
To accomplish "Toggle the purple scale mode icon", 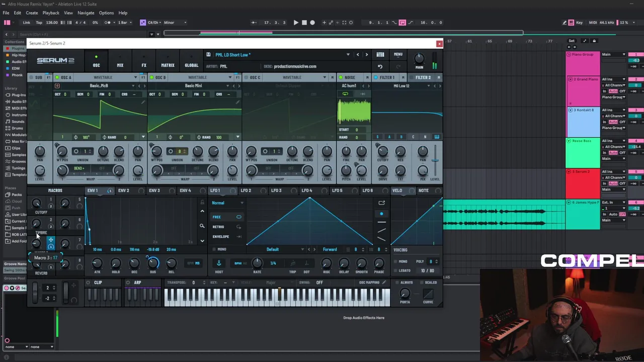I will point(143,22).
